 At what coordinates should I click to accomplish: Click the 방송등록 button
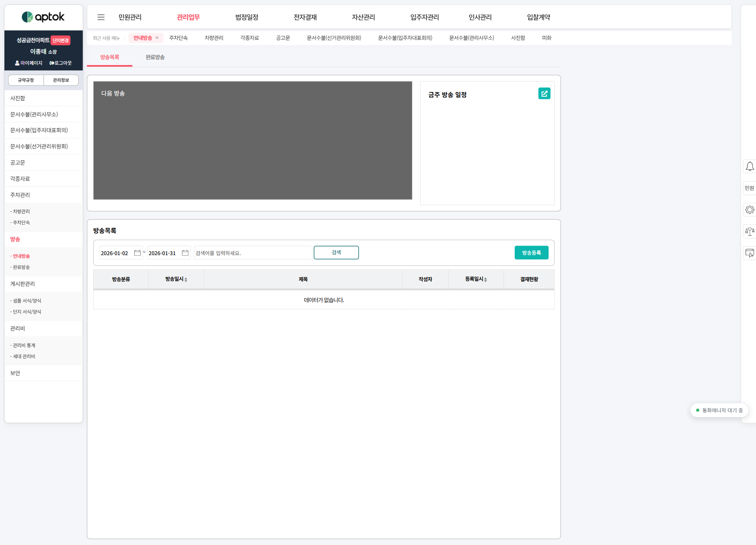[531, 253]
